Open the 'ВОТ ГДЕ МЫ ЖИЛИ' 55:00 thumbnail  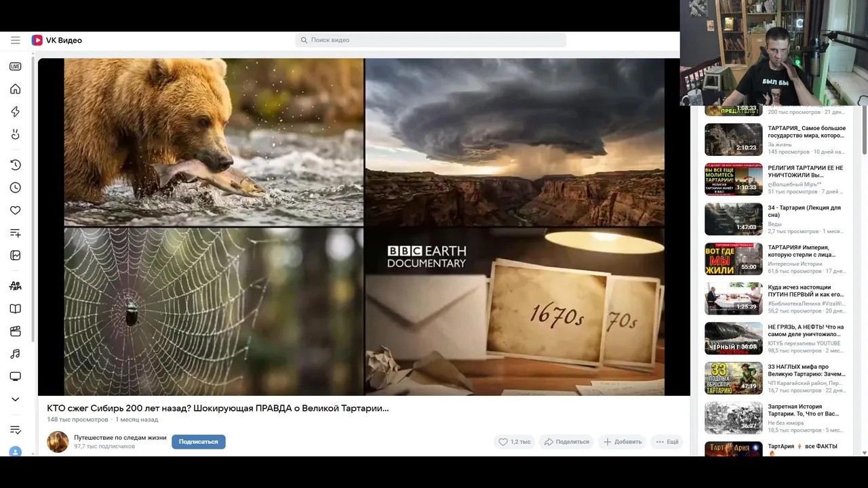(733, 259)
